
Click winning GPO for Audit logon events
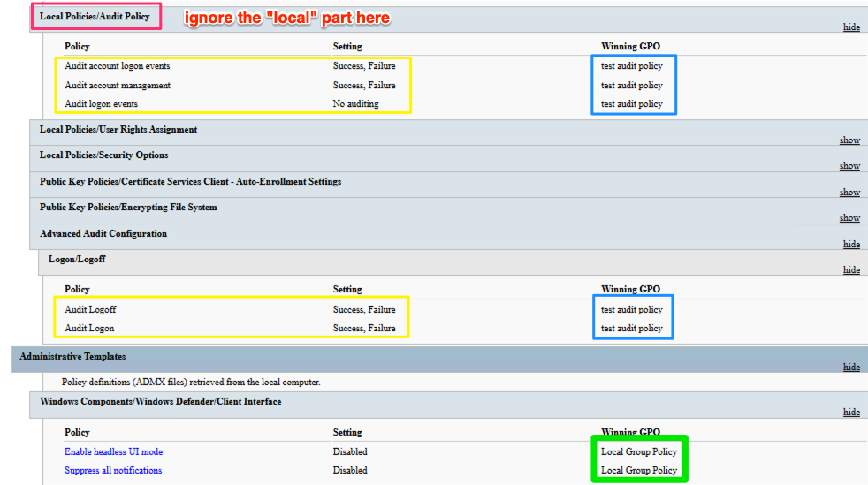point(632,104)
